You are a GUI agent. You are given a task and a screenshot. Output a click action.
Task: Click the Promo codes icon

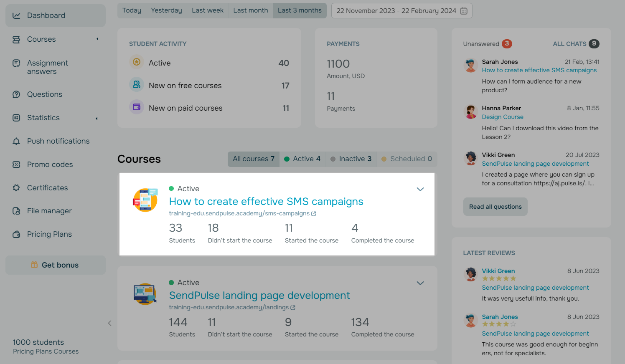(16, 164)
